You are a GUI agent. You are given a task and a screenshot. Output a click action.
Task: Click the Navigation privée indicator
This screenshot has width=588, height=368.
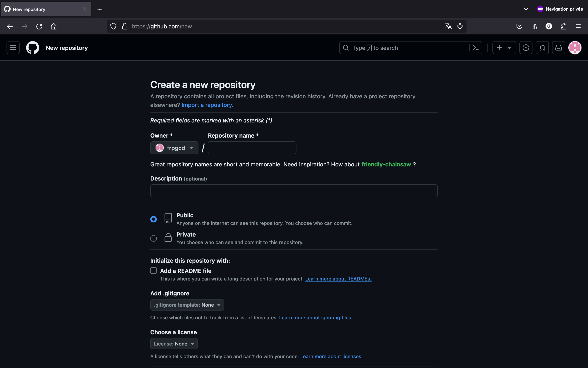click(x=560, y=9)
